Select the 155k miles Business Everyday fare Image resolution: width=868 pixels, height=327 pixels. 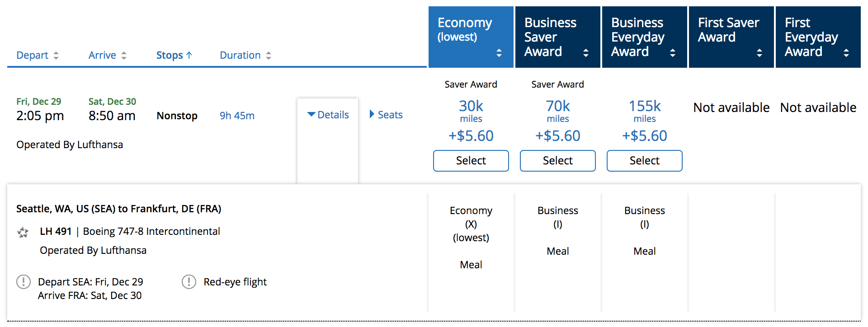click(644, 161)
